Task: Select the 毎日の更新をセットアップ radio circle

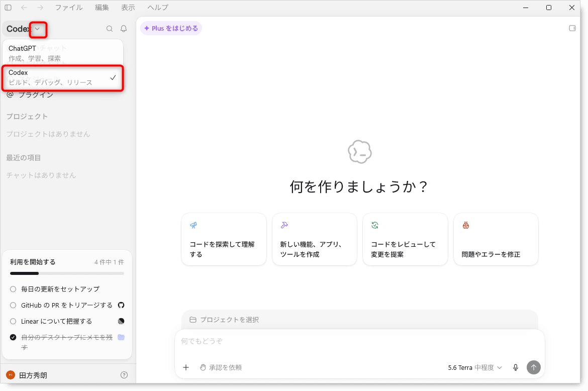Action: coord(13,289)
